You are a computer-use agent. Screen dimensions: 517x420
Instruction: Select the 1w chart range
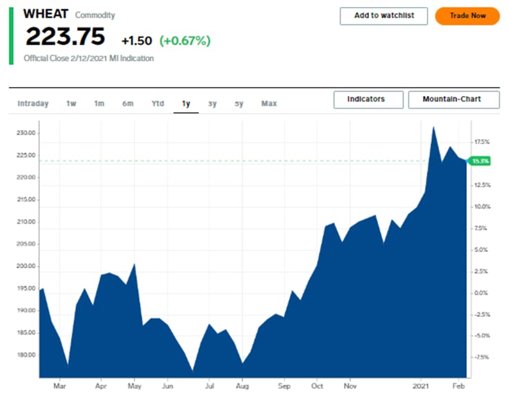[x=71, y=104]
